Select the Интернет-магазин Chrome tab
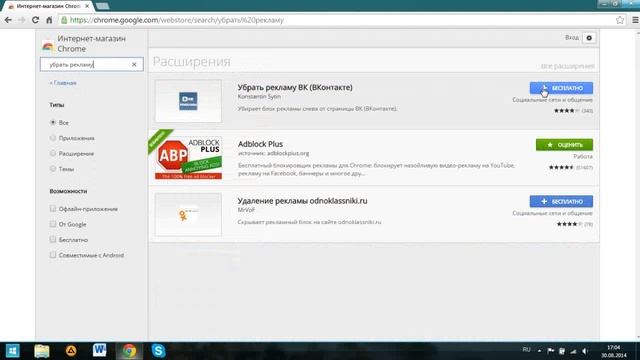Screen dimensions: 640x360 coord(47,6)
